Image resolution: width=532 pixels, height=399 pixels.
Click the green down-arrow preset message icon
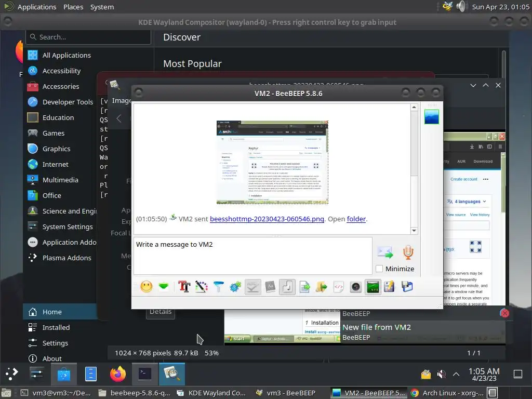click(164, 287)
